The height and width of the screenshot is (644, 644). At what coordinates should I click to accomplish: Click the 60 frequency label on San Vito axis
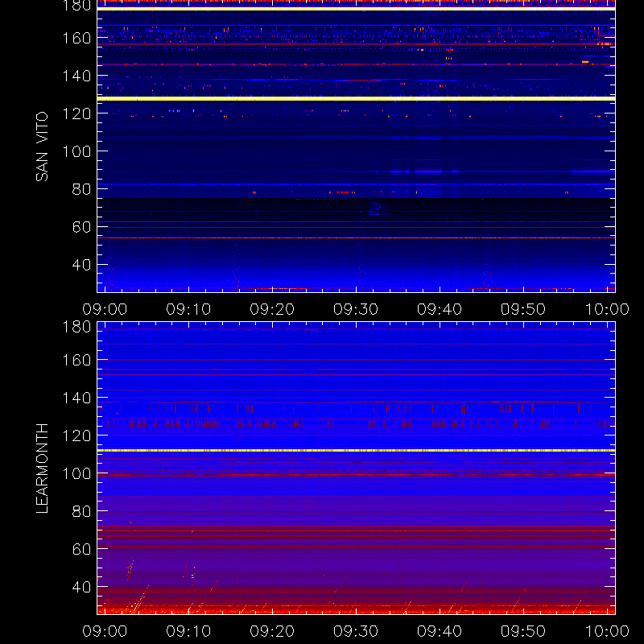[x=82, y=227]
